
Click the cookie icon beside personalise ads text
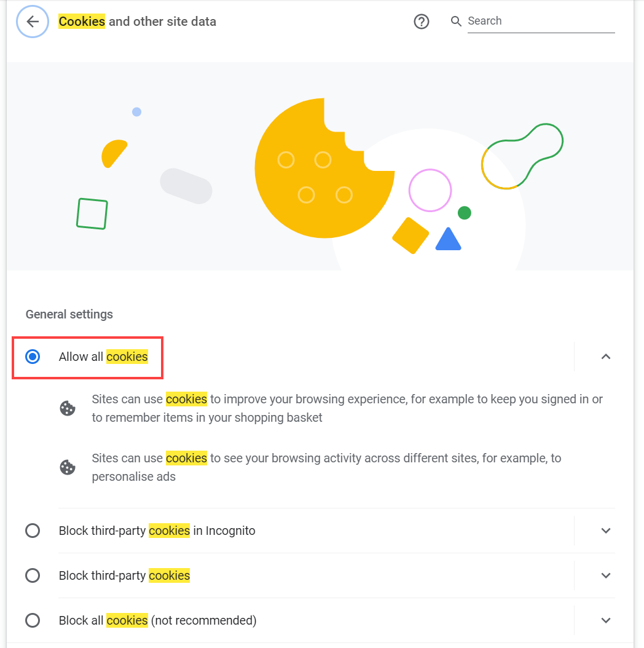point(68,467)
